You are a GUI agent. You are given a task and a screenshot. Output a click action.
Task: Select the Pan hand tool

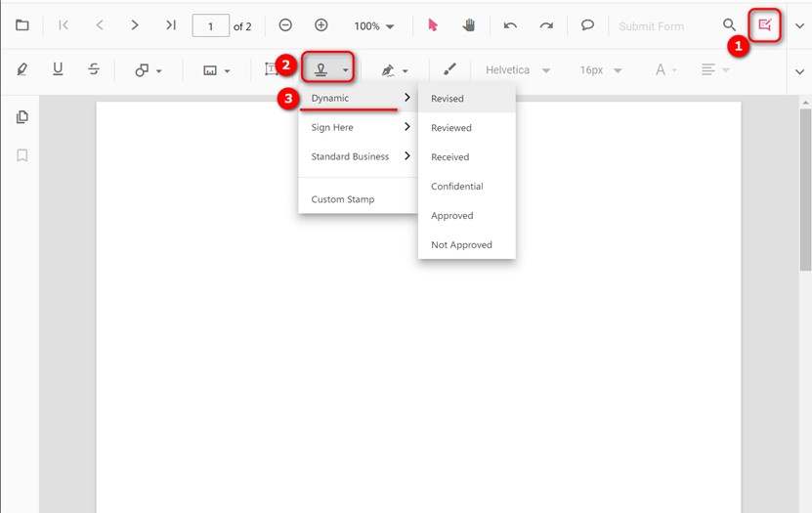click(x=468, y=25)
